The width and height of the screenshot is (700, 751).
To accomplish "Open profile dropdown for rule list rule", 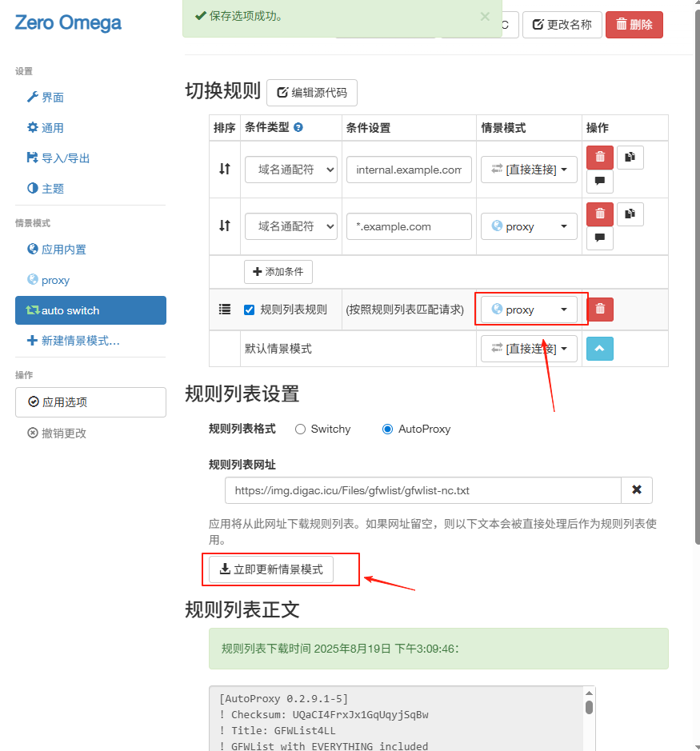I will pyautogui.click(x=529, y=310).
